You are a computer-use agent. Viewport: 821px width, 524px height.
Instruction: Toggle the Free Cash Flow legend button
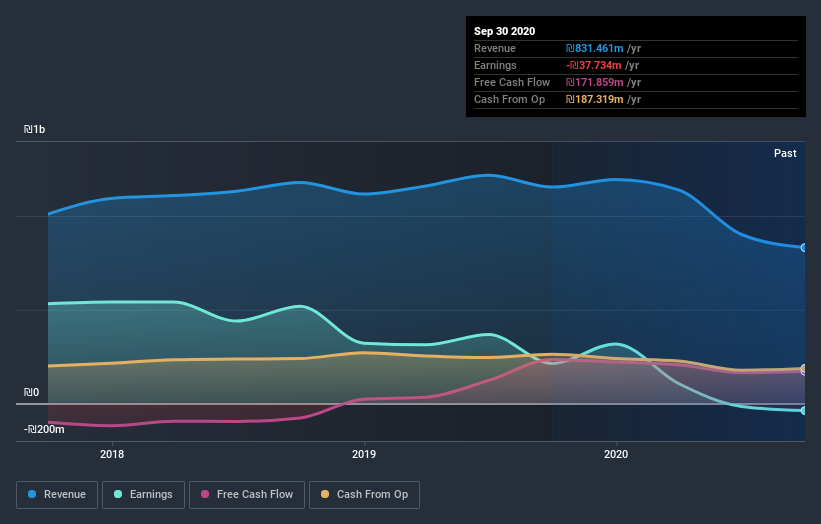pyautogui.click(x=247, y=495)
